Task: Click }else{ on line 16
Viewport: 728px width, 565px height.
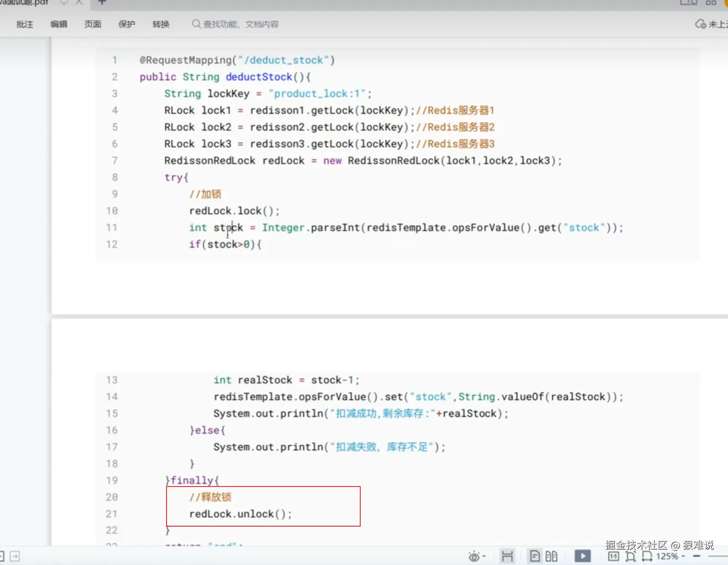Action: click(x=207, y=430)
